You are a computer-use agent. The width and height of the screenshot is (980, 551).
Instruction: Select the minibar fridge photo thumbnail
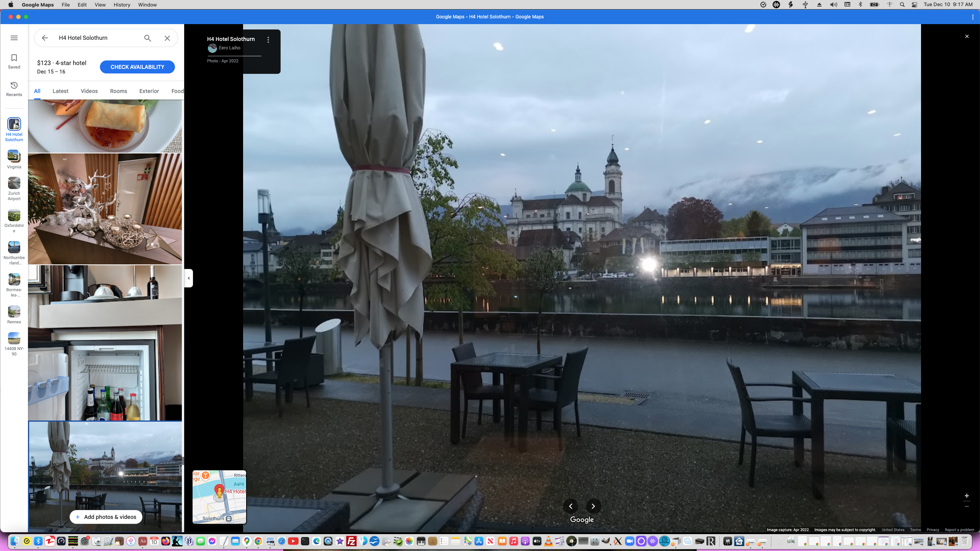tap(105, 343)
